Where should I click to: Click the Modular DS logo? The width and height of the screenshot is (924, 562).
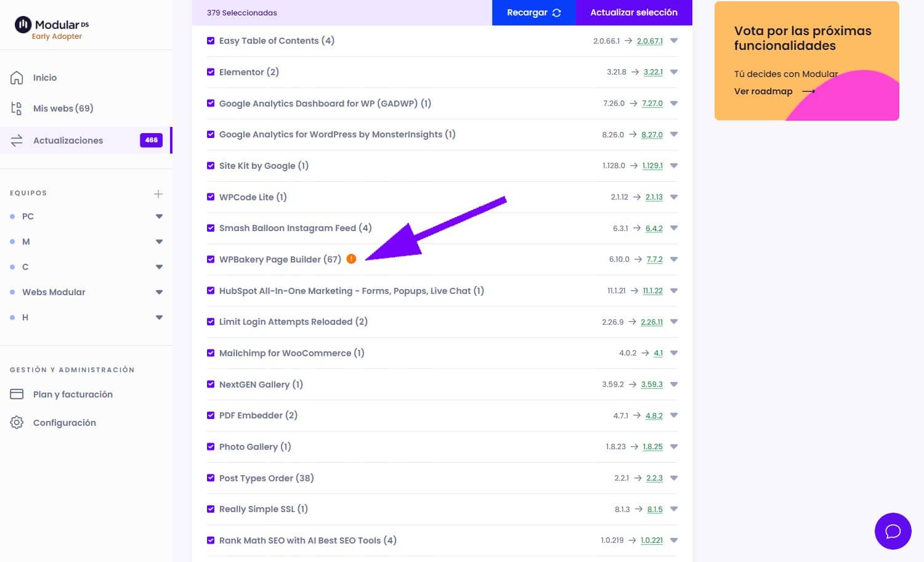(x=52, y=28)
